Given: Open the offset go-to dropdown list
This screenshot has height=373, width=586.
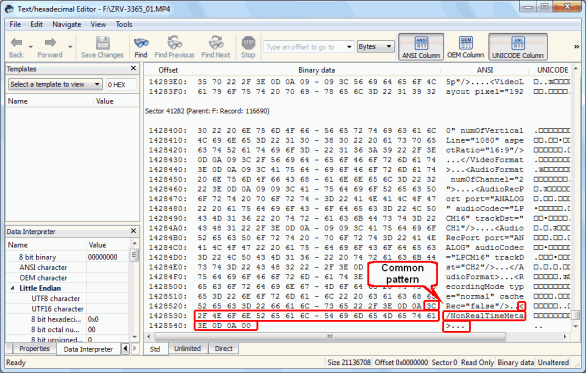Looking at the screenshot, I should coord(349,47).
